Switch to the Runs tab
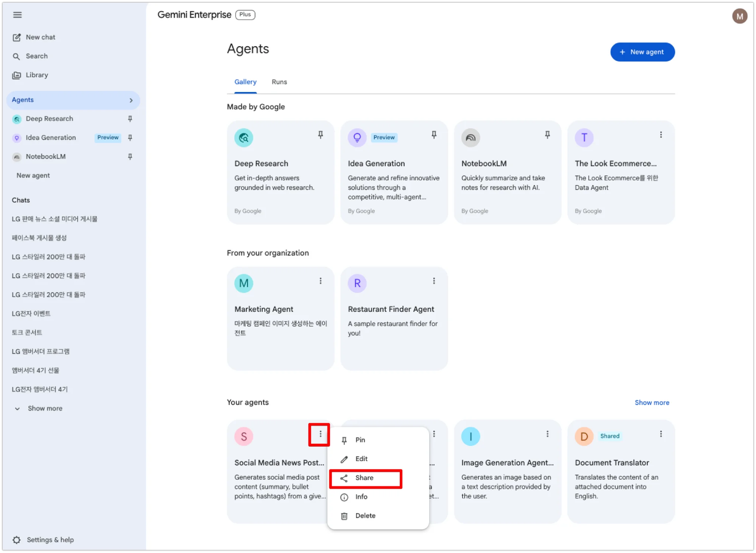Image resolution: width=756 pixels, height=553 pixels. pyautogui.click(x=279, y=82)
